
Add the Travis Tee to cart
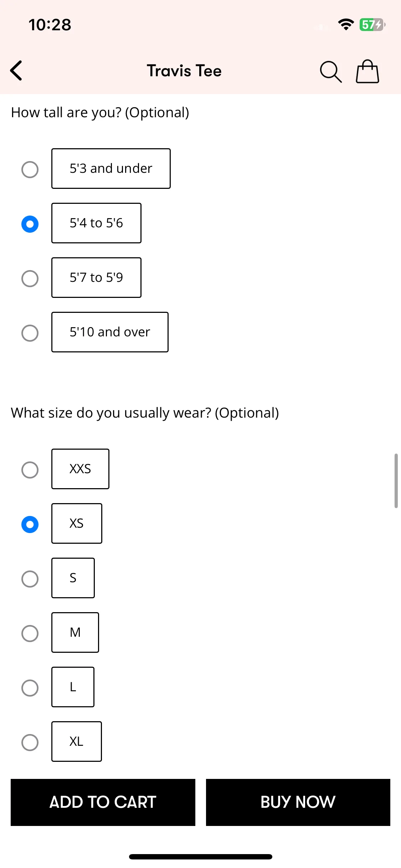103,802
